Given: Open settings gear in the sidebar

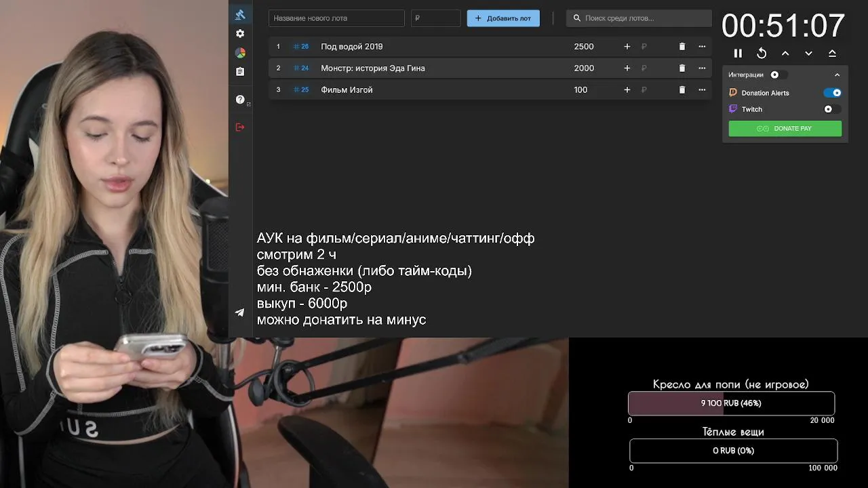Looking at the screenshot, I should (x=240, y=33).
